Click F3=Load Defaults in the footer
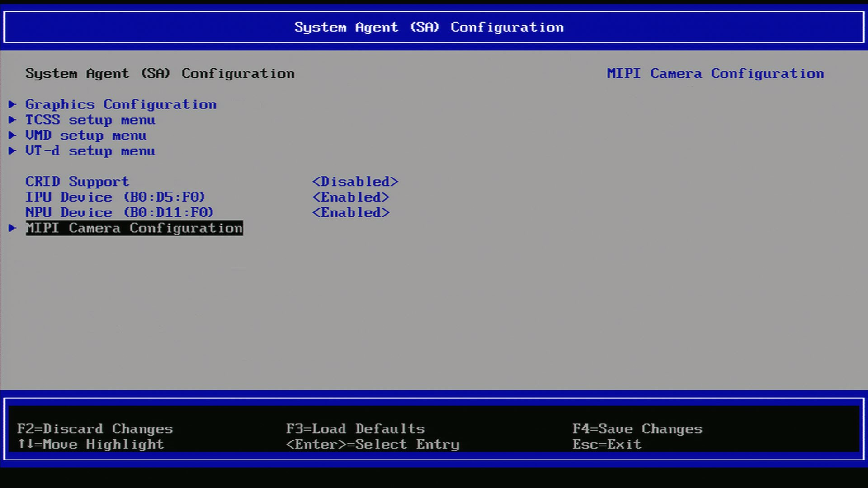 click(355, 428)
